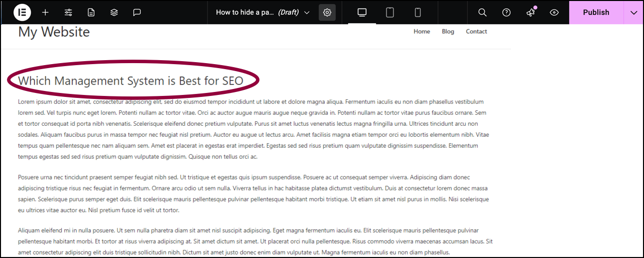Open What's New megaphone icon
Viewport: 644px width, 258px height.
pos(530,12)
